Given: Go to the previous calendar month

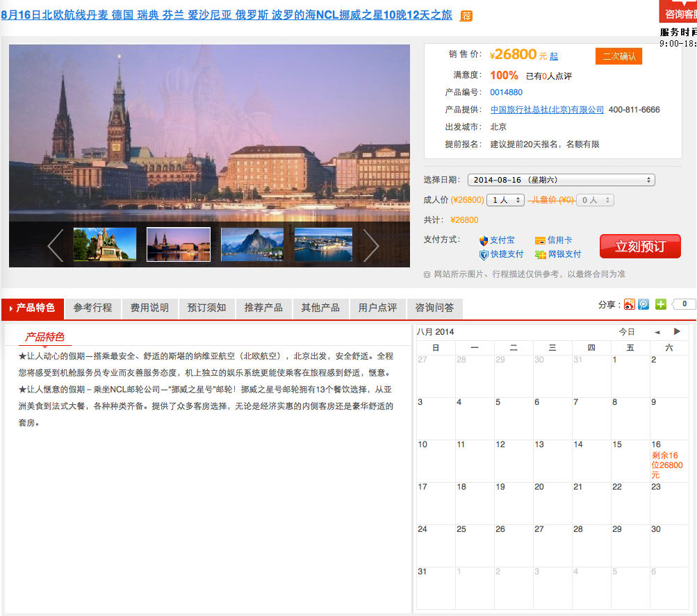Looking at the screenshot, I should coord(657,332).
